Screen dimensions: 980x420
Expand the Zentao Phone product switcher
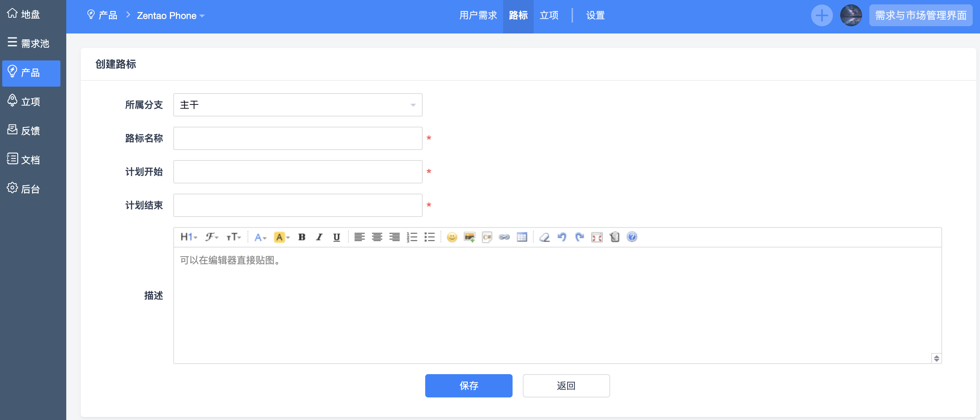[x=170, y=16]
